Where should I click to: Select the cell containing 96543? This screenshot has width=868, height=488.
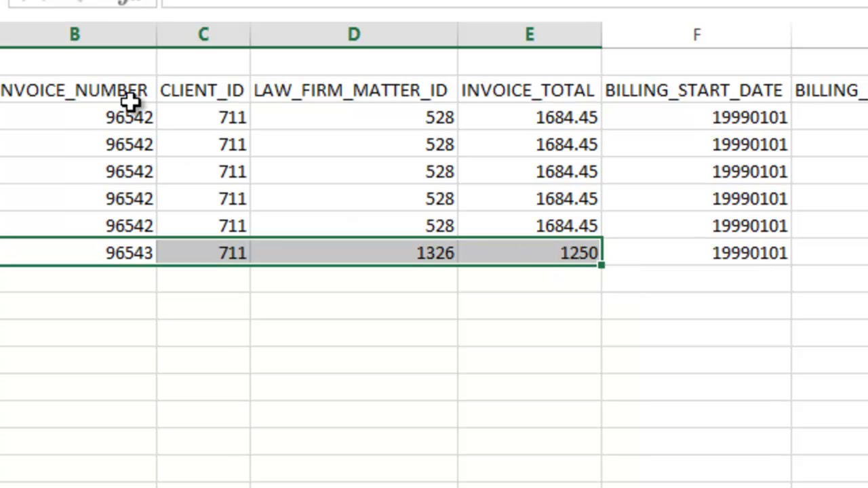(x=77, y=253)
